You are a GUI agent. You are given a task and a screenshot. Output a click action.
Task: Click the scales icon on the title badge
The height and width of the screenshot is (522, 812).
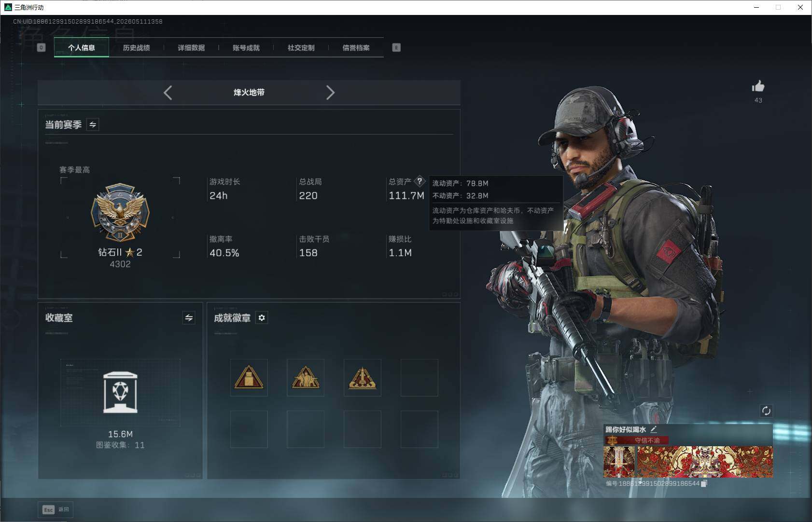click(x=612, y=440)
